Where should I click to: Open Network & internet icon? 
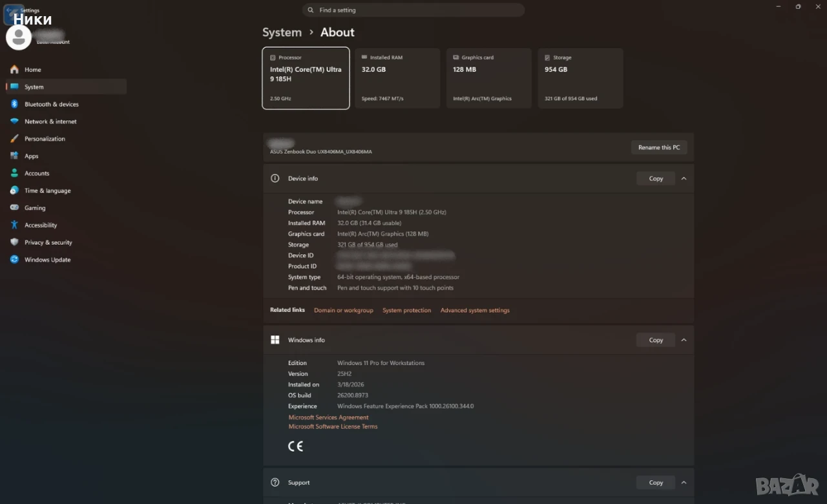click(14, 121)
